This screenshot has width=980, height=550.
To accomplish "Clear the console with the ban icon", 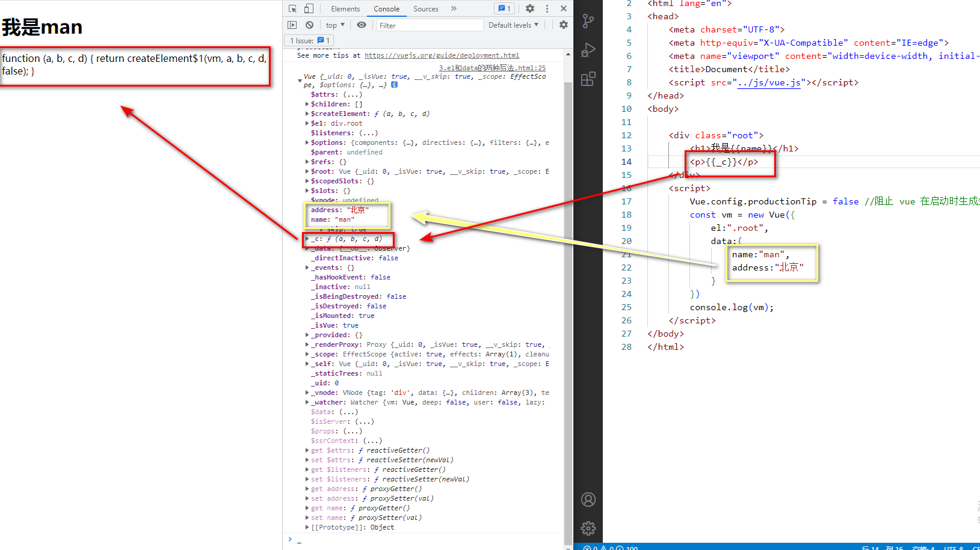I will (309, 25).
